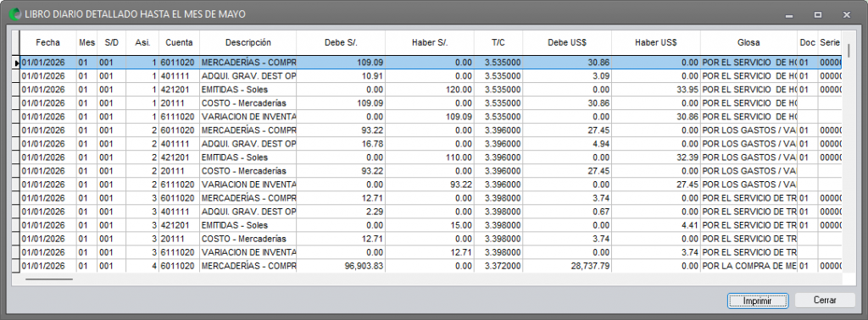Click Haber US$ cell with 30.86
868x320 pixels.
[x=656, y=117]
